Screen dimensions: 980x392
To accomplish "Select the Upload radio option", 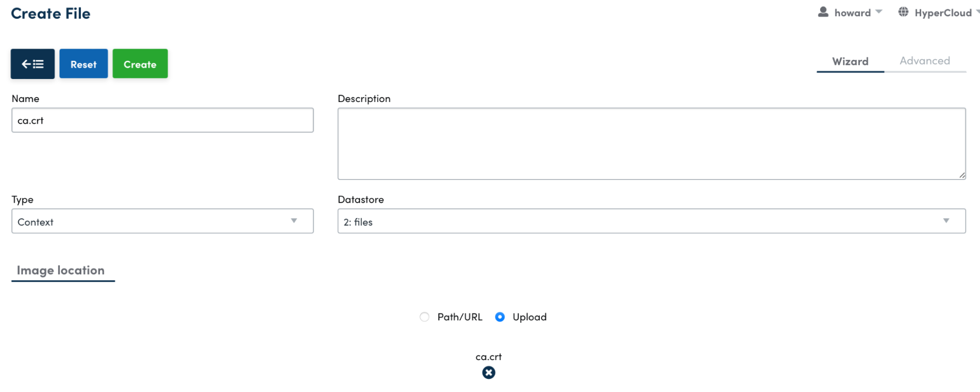I will click(500, 317).
